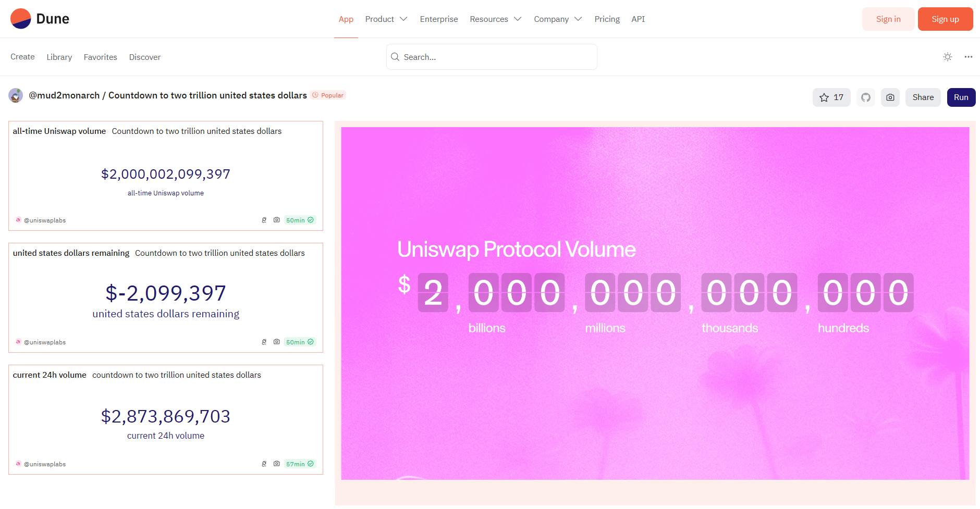Star this dashboard with 17 favorites
Screen dimensions: 980x509
[x=831, y=97]
